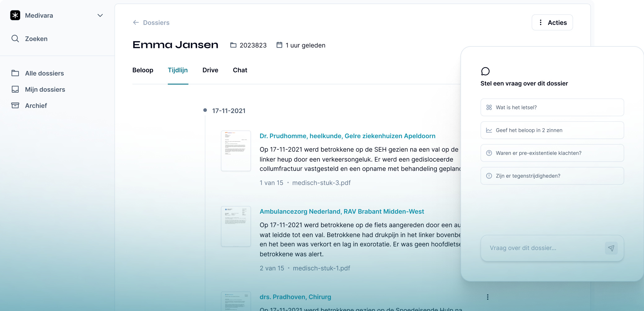Click the archive icon next to Archief
The height and width of the screenshot is (311, 644).
pos(15,105)
